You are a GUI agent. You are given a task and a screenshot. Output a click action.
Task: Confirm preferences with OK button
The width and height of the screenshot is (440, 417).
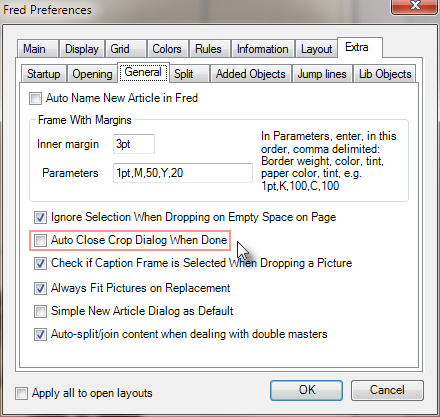point(306,390)
